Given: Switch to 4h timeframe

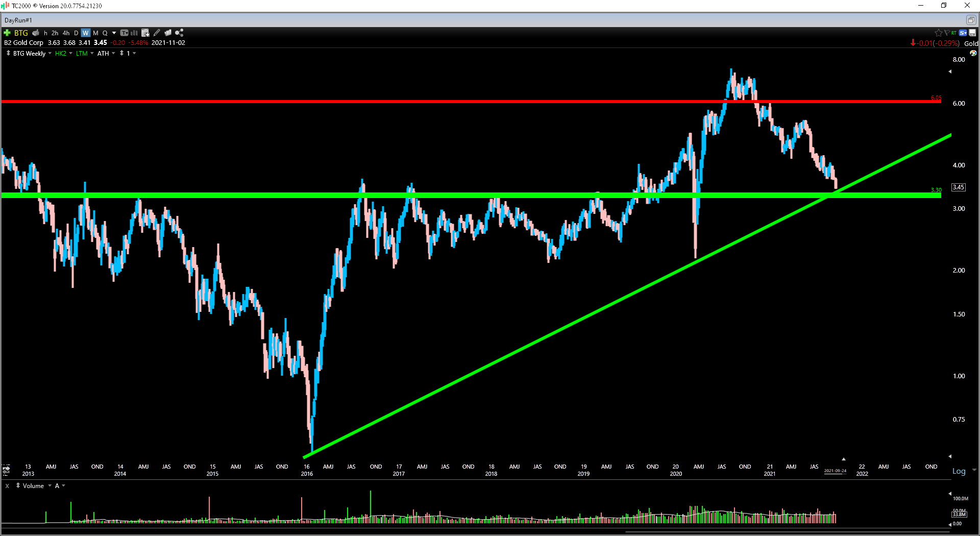Looking at the screenshot, I should pyautogui.click(x=66, y=33).
